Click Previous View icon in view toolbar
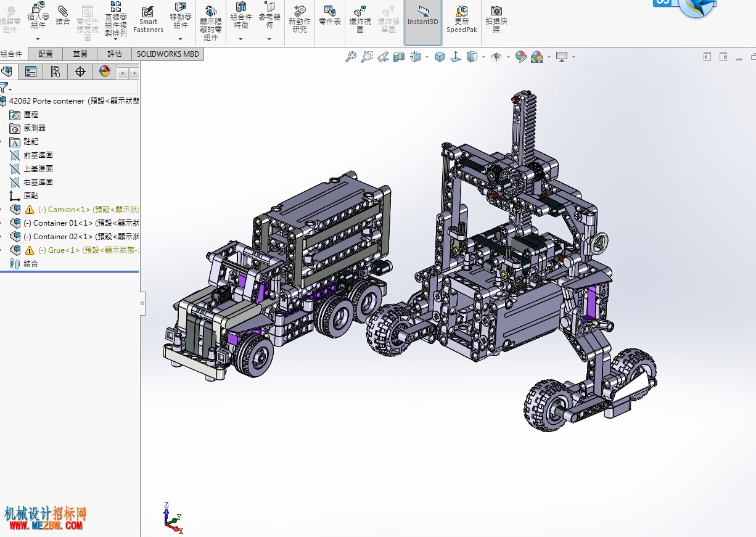Screen dimensions: 756x537 383,57
